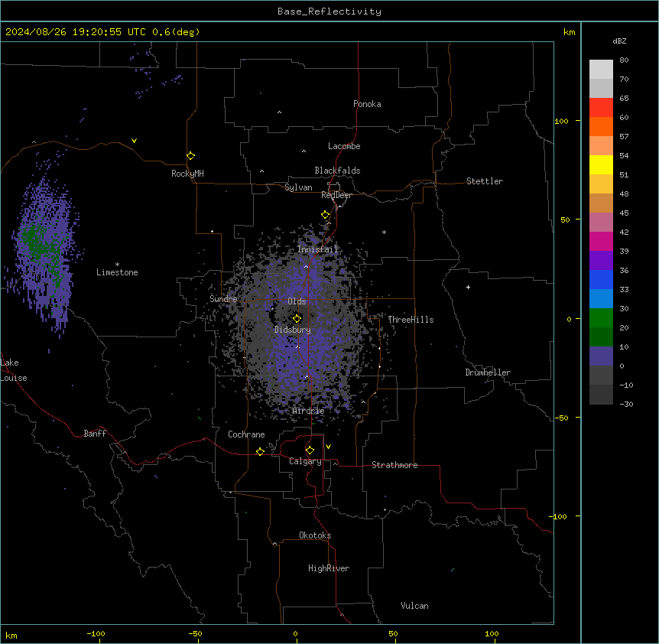
Task: Click the Lake Louise label at left edge
Action: coord(14,370)
